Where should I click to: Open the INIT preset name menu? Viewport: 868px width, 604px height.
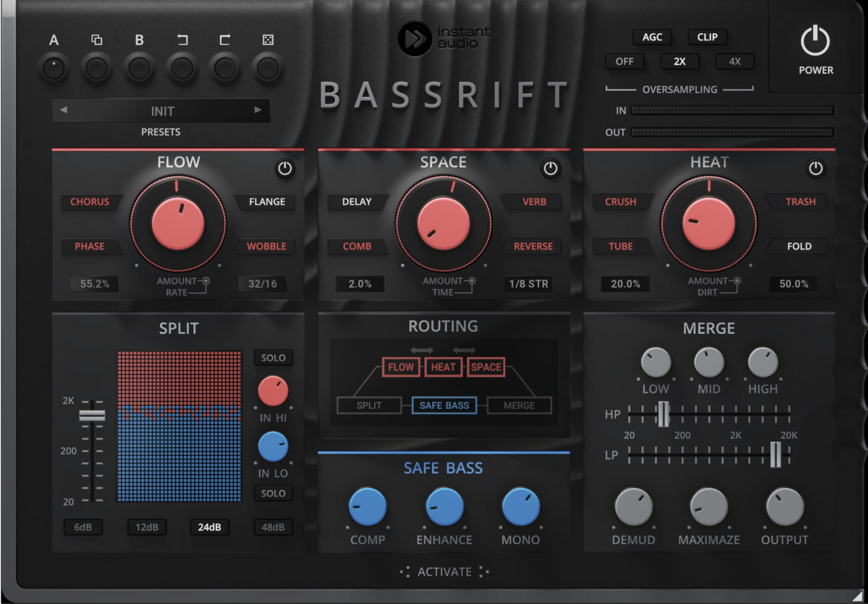(x=162, y=111)
